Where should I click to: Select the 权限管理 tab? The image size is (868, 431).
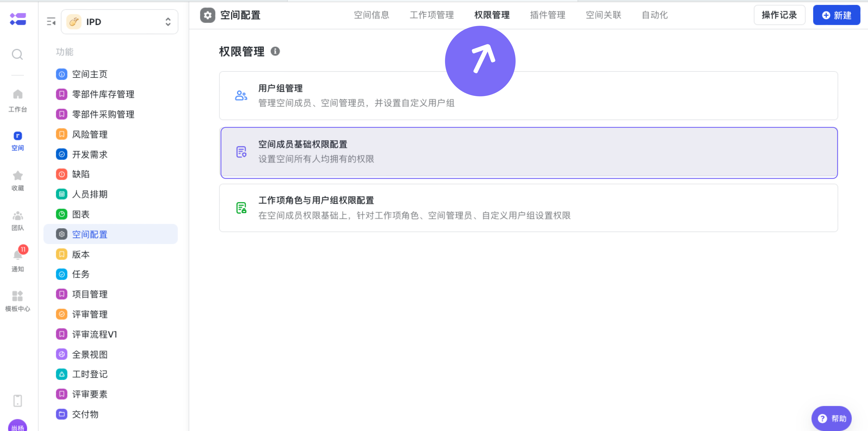coord(492,15)
